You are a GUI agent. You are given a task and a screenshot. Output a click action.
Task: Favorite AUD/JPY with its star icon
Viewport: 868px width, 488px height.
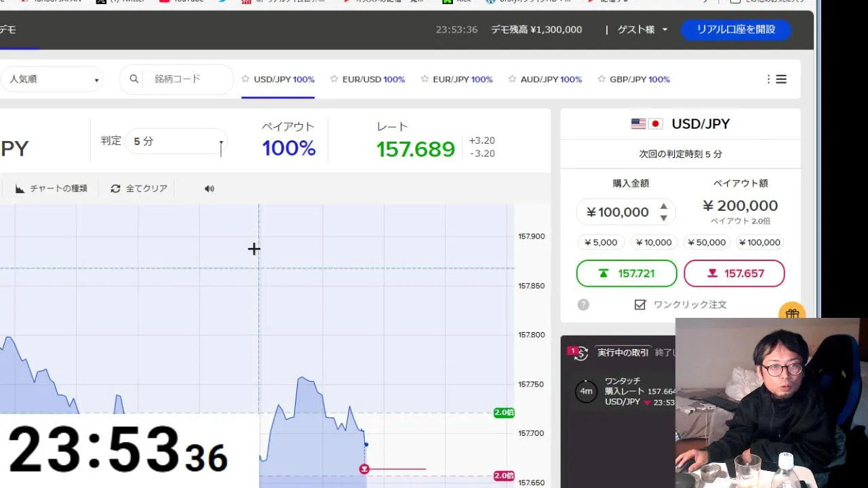(512, 79)
